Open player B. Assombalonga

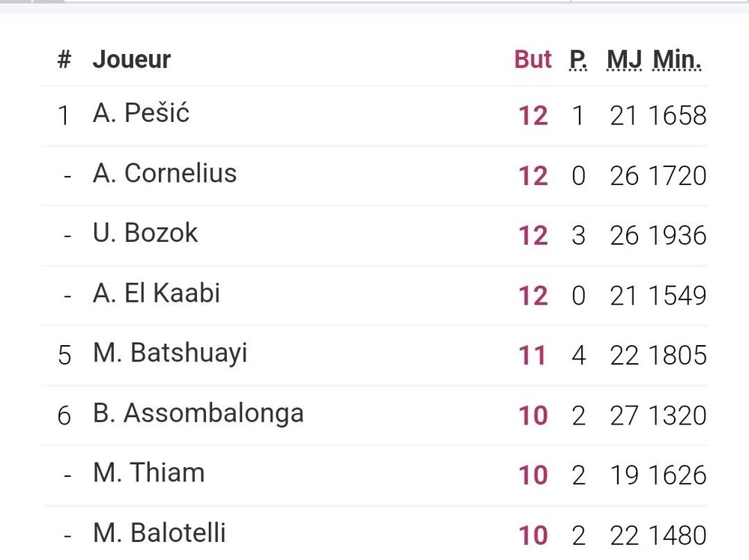[x=198, y=414]
